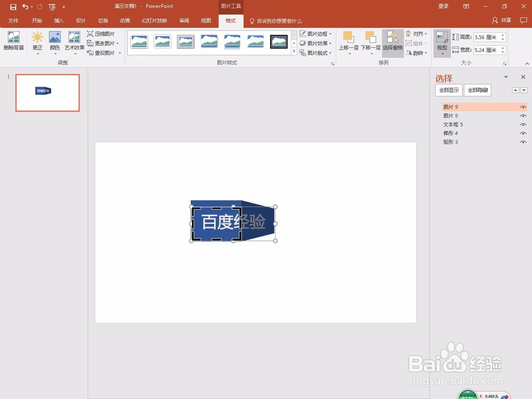Move selected object down in selection pane
This screenshot has height=399, width=532.
[524, 90]
